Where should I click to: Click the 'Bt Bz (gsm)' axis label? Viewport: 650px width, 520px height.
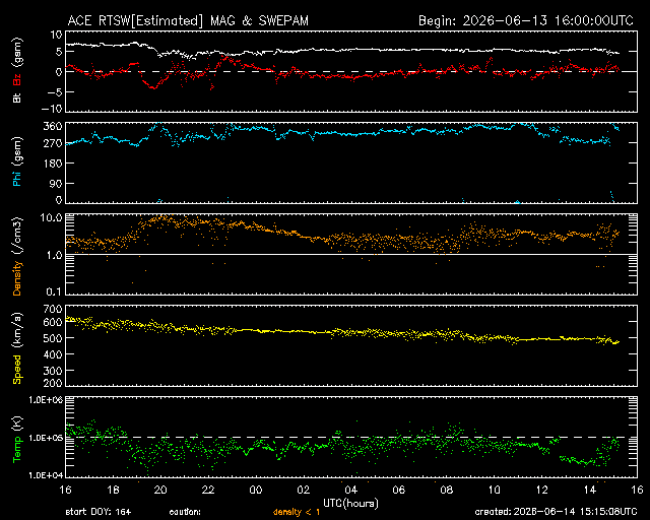(17, 70)
